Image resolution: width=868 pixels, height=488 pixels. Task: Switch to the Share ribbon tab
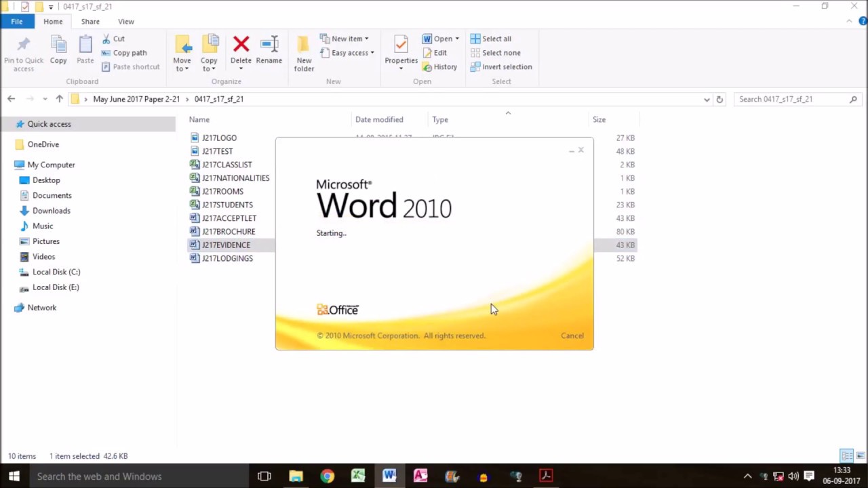[90, 22]
